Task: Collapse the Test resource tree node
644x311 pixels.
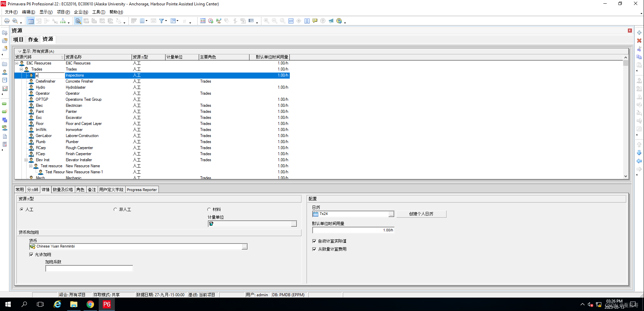Action: pyautogui.click(x=31, y=166)
